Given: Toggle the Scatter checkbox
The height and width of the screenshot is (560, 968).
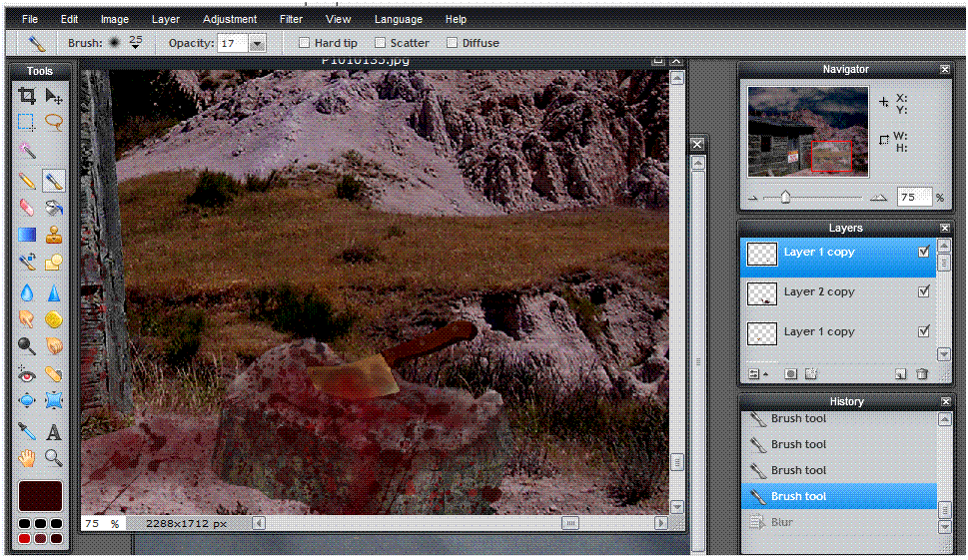Looking at the screenshot, I should (380, 43).
